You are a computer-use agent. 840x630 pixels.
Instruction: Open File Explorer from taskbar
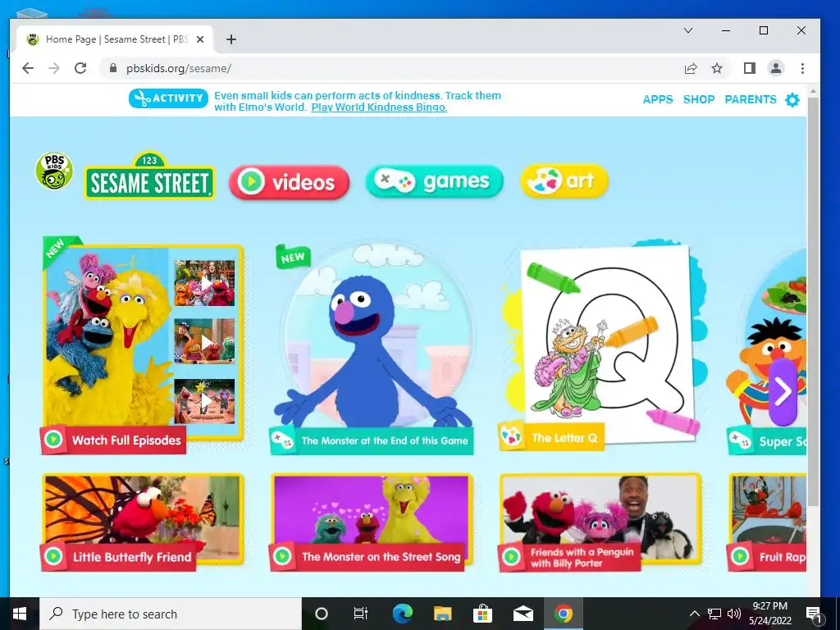(x=442, y=614)
